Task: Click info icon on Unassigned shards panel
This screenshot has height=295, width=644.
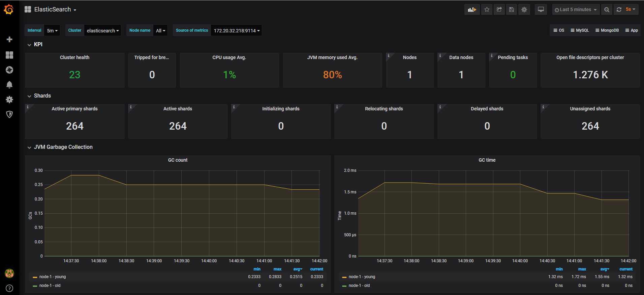Action: (543, 107)
